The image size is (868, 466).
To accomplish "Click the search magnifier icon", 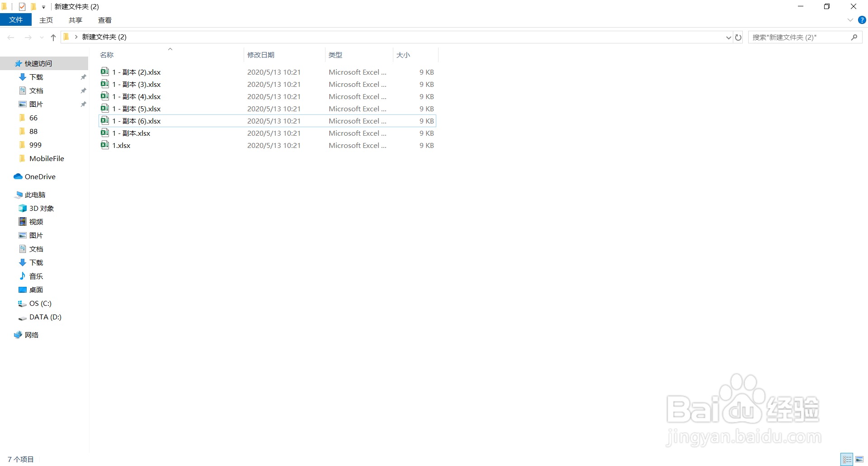I will pyautogui.click(x=854, y=37).
